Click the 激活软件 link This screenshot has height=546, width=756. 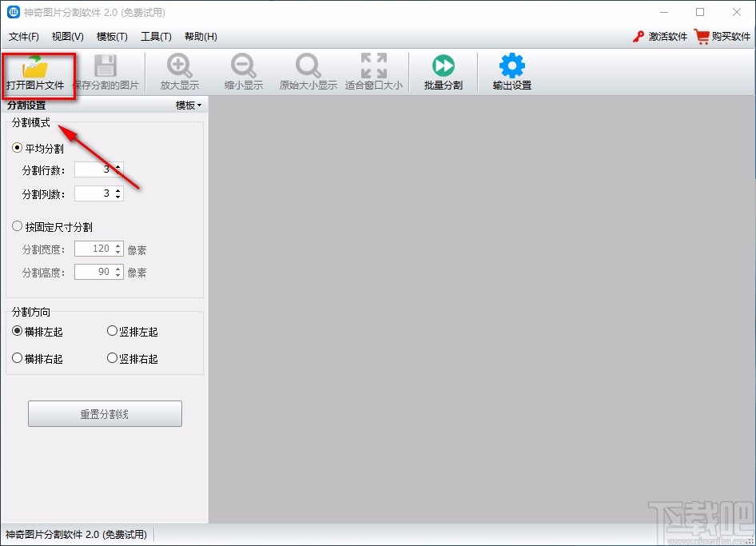pyautogui.click(x=660, y=37)
